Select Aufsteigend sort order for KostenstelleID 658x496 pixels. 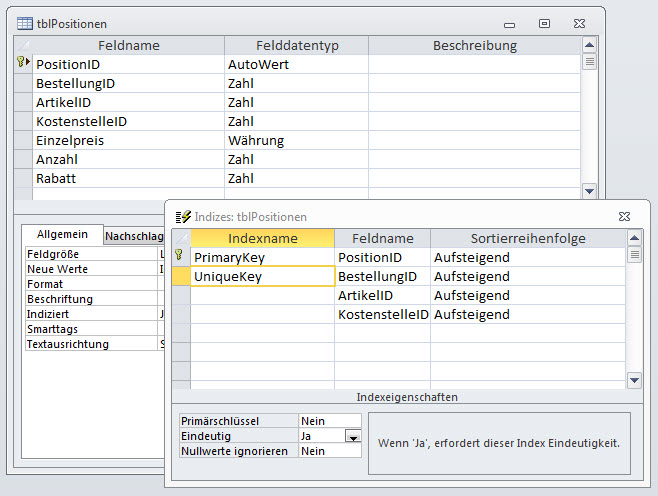tap(528, 315)
